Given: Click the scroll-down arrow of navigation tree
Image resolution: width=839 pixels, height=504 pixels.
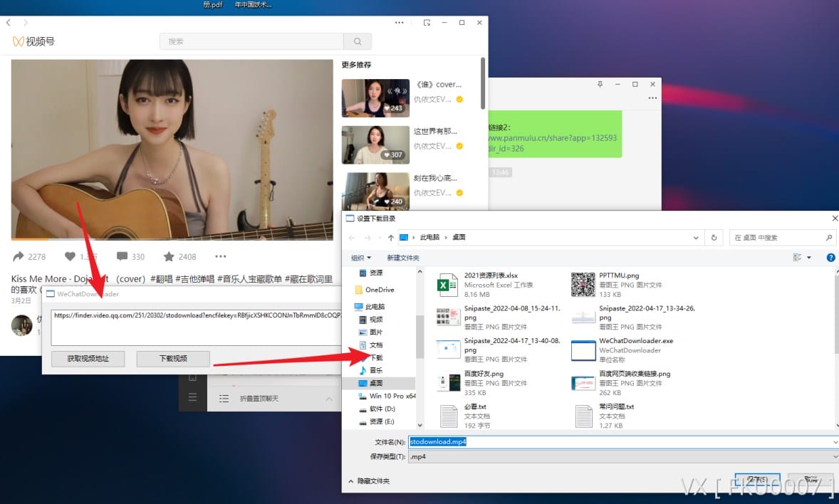Looking at the screenshot, I should pos(419,425).
